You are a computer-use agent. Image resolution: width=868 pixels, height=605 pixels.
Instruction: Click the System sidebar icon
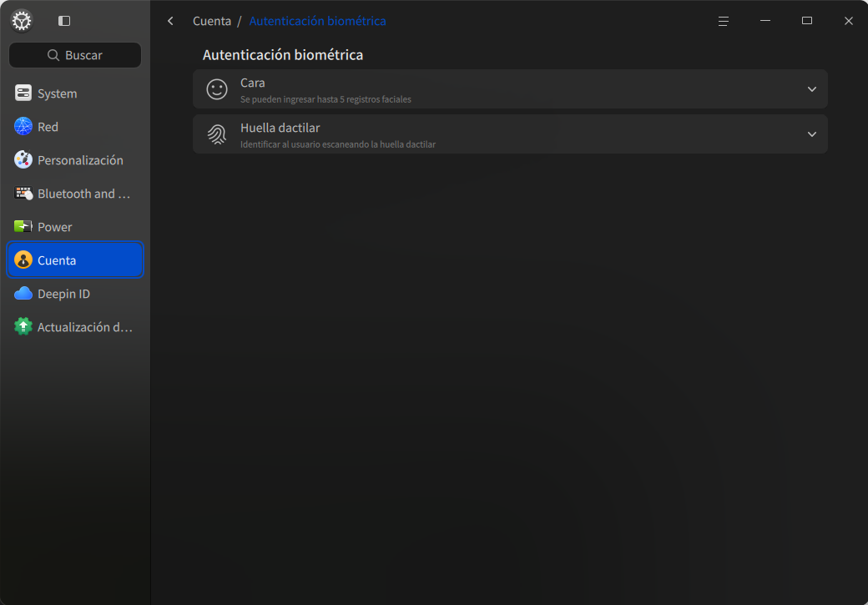click(23, 93)
